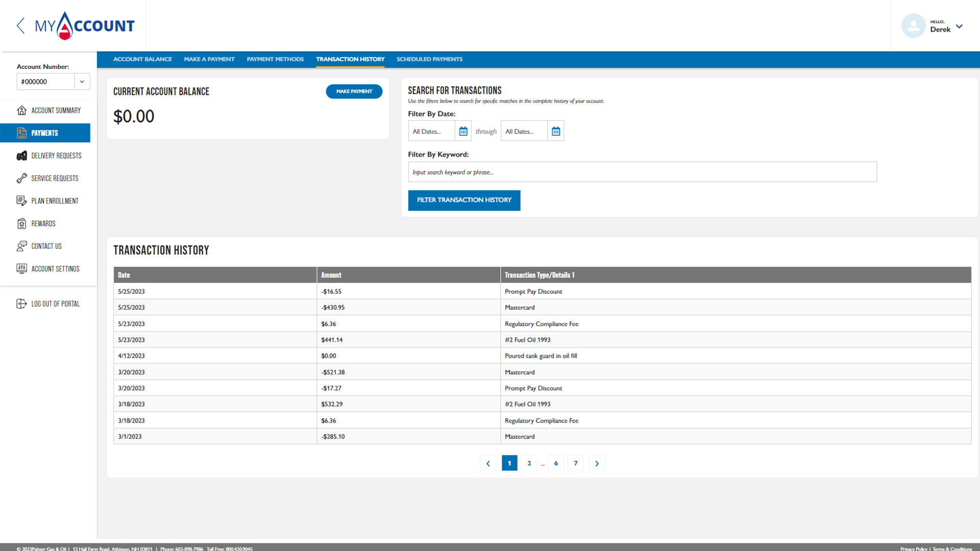Click the keyword search input field
The image size is (980, 551).
click(642, 171)
